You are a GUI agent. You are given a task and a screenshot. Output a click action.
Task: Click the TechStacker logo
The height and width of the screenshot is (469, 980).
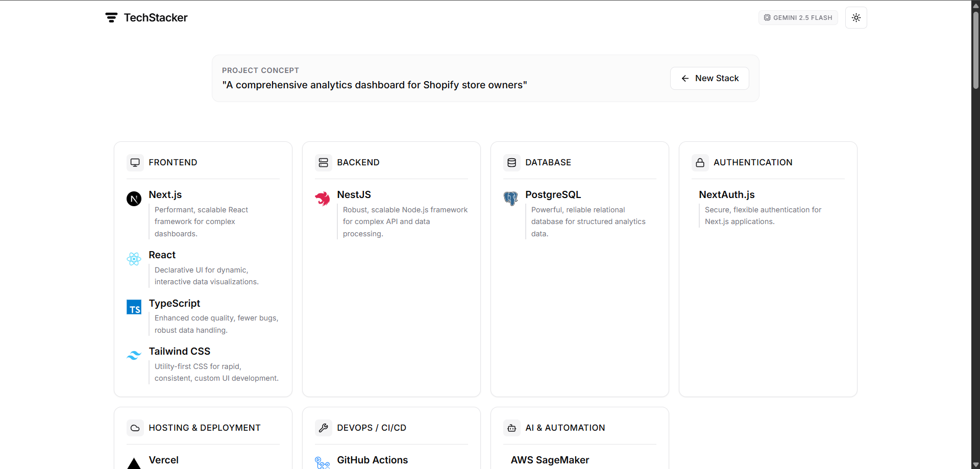click(x=145, y=17)
